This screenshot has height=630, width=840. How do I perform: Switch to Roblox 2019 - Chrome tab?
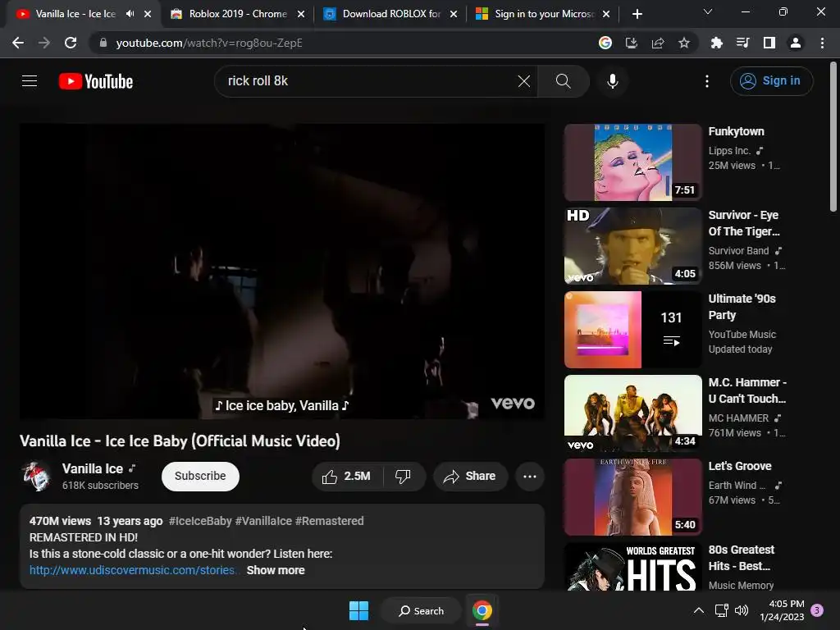tap(238, 14)
